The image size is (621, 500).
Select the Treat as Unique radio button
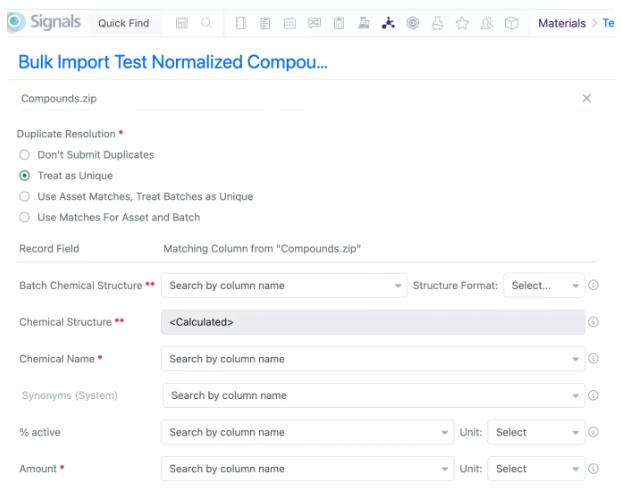tap(25, 176)
